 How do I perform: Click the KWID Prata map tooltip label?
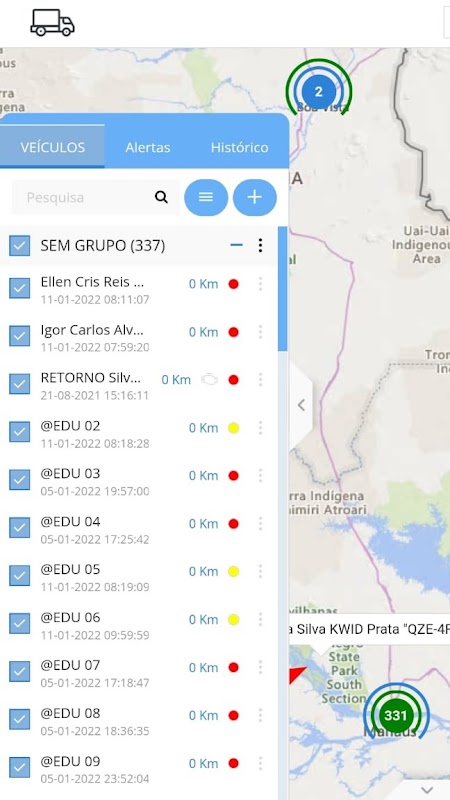[369, 629]
